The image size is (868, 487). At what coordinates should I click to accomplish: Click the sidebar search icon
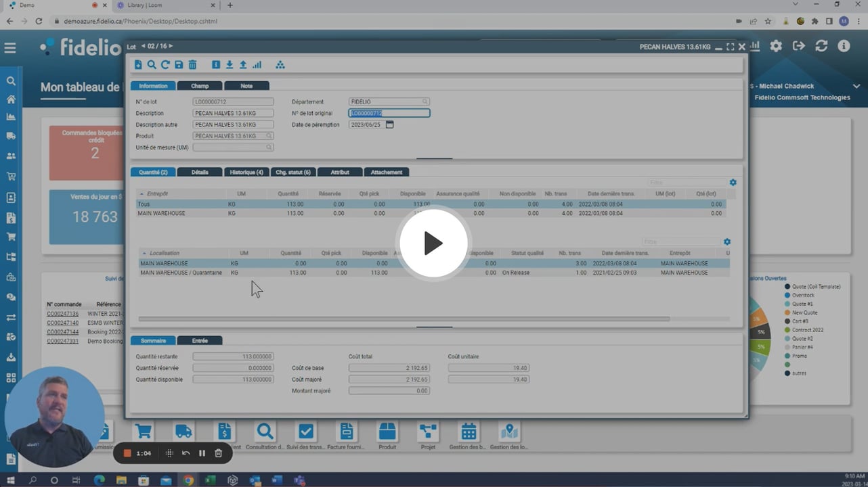tap(11, 81)
